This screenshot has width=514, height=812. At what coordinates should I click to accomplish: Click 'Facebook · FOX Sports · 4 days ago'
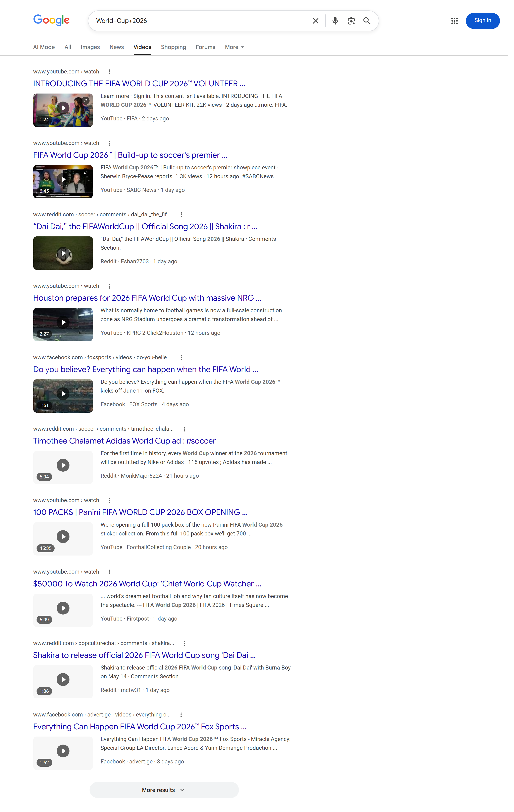click(144, 405)
